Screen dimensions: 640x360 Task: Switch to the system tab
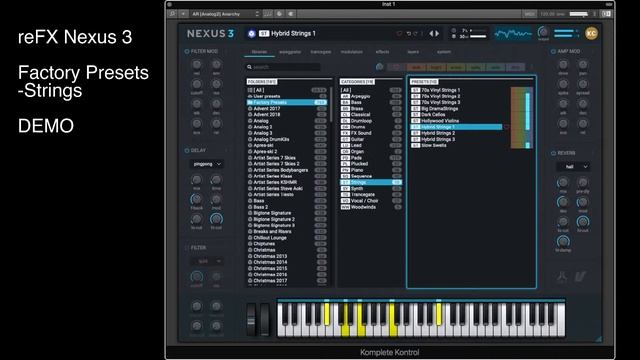pyautogui.click(x=444, y=52)
